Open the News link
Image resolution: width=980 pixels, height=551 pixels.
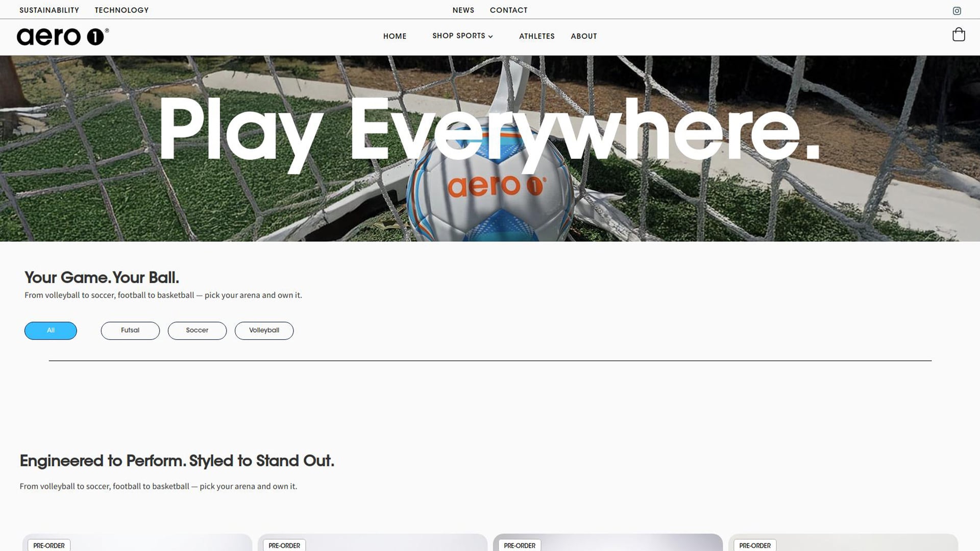[463, 10]
